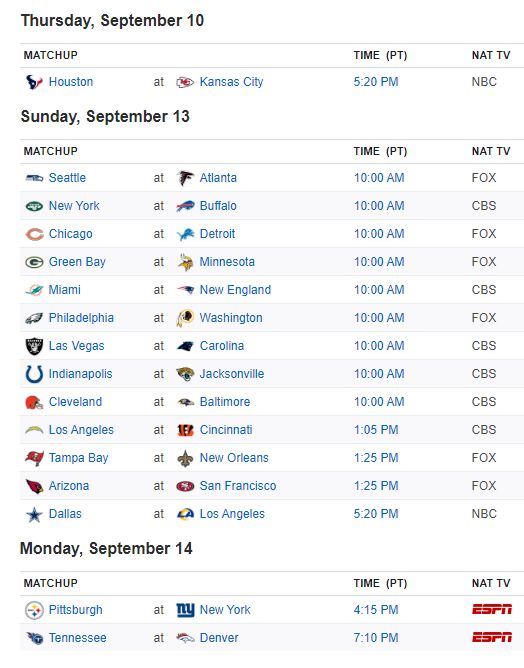
Task: Select the Seattle Seahawks logo
Action: pyautogui.click(x=34, y=178)
